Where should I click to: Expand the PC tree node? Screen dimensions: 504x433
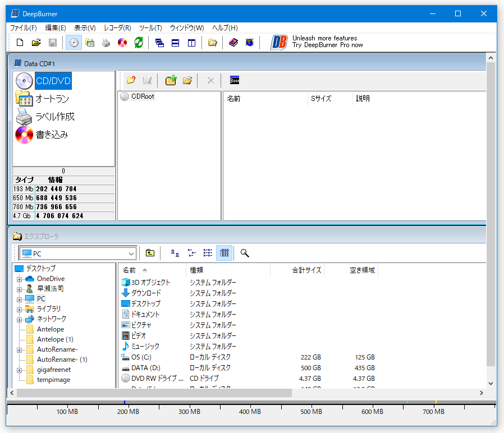click(19, 300)
